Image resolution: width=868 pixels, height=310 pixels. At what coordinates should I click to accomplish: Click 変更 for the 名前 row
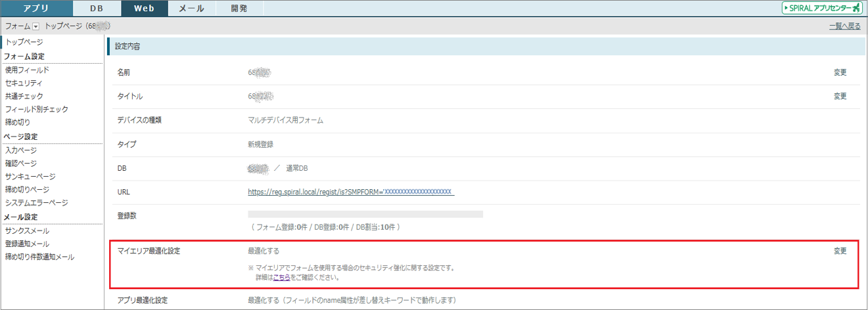(840, 72)
